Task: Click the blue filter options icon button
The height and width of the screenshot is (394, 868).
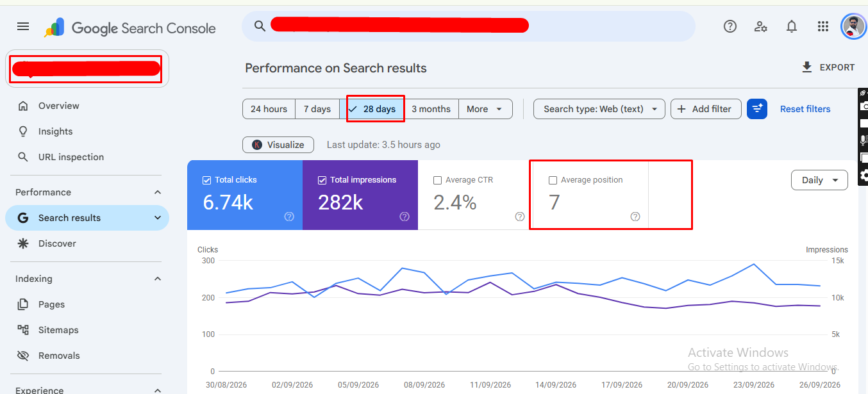Action: coord(757,109)
